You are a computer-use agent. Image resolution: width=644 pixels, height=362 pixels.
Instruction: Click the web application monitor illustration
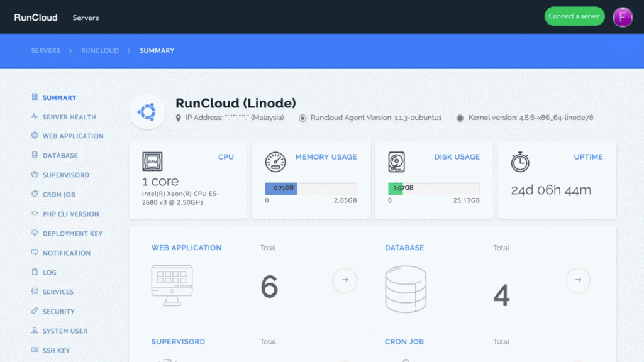pos(172,285)
